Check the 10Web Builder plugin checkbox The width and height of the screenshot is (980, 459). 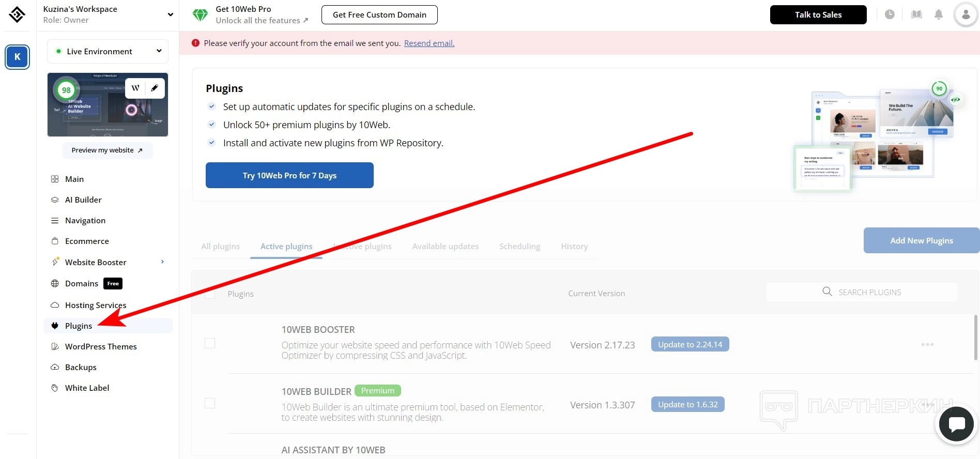(210, 403)
